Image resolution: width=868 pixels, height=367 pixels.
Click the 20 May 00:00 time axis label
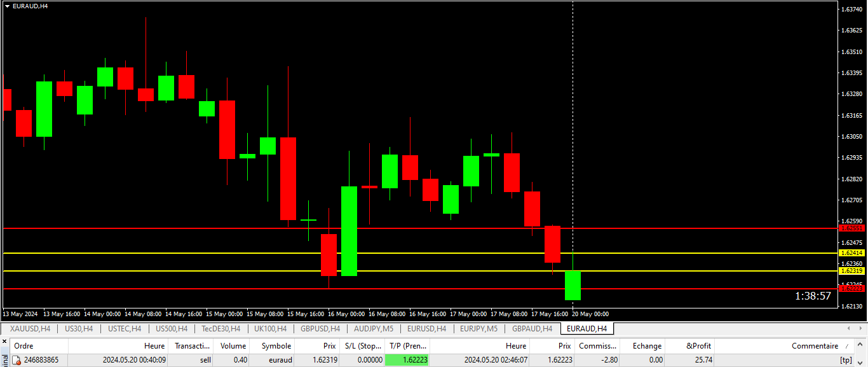590,314
